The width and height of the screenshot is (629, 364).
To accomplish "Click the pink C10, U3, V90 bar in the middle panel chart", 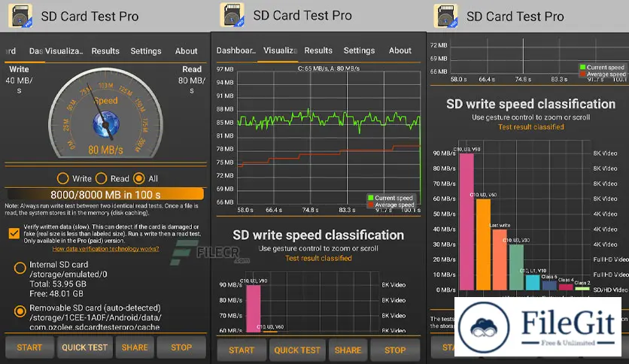I will [x=253, y=308].
